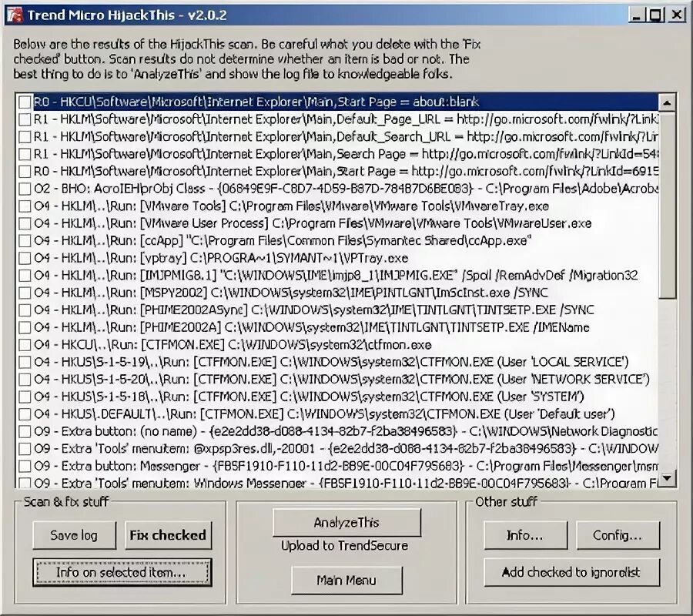Check the O2 BHO AcroIEHlprObj Class checkbox
This screenshot has width=693, height=616.
pos(25,189)
